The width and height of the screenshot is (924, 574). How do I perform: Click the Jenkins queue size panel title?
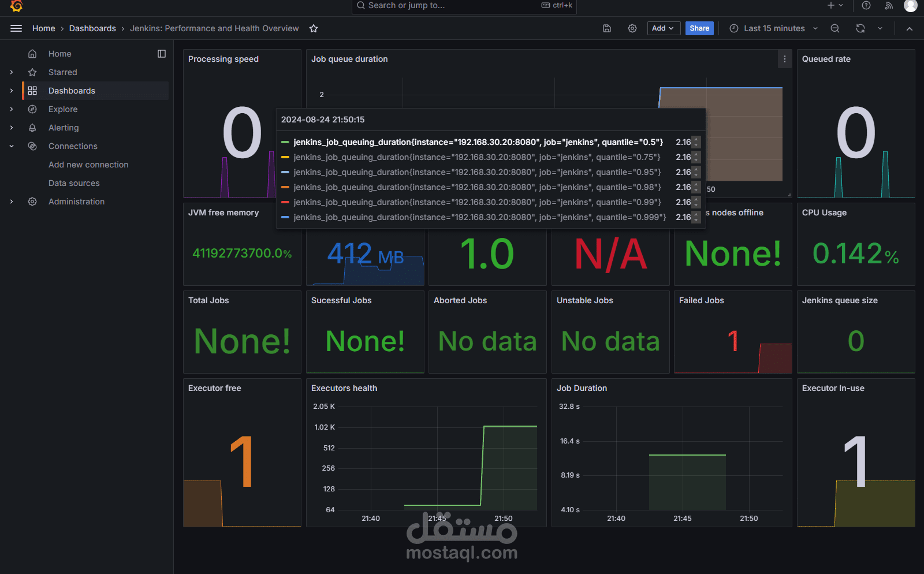pyautogui.click(x=840, y=300)
